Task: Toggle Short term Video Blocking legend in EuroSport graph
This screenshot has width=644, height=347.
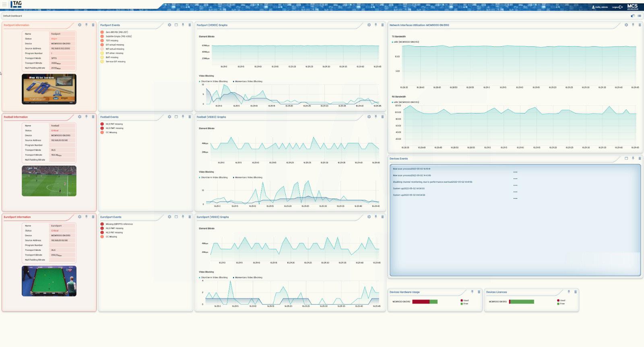Action: tap(213, 277)
